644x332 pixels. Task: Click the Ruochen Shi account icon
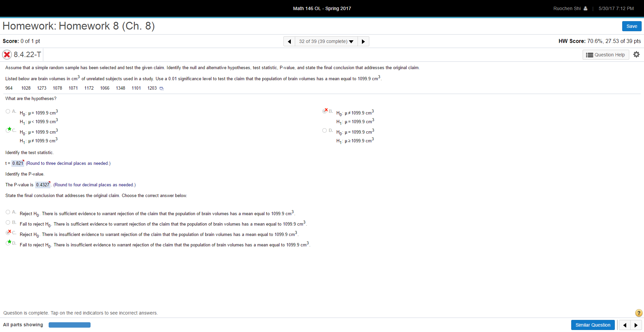pos(585,8)
